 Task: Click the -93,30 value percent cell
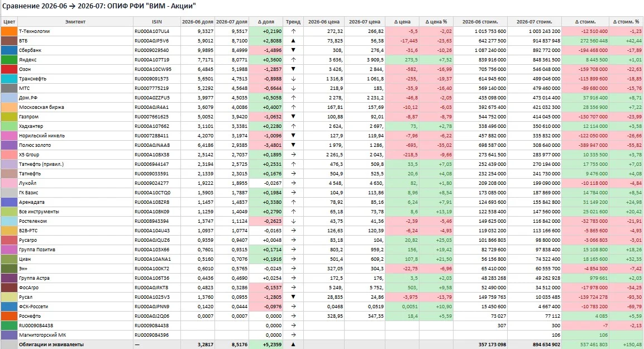pyautogui.click(x=626, y=297)
